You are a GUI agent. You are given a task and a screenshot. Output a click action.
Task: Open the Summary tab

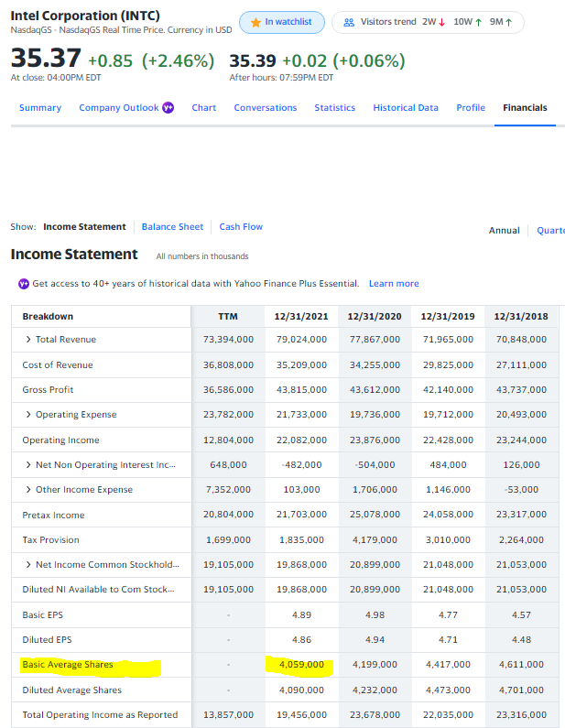(40, 108)
